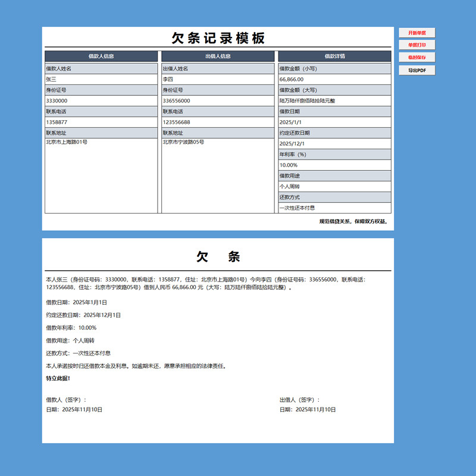This screenshot has width=476, height=476.
Task: Click the line 借款年利率：10.00%
Action: click(71, 328)
